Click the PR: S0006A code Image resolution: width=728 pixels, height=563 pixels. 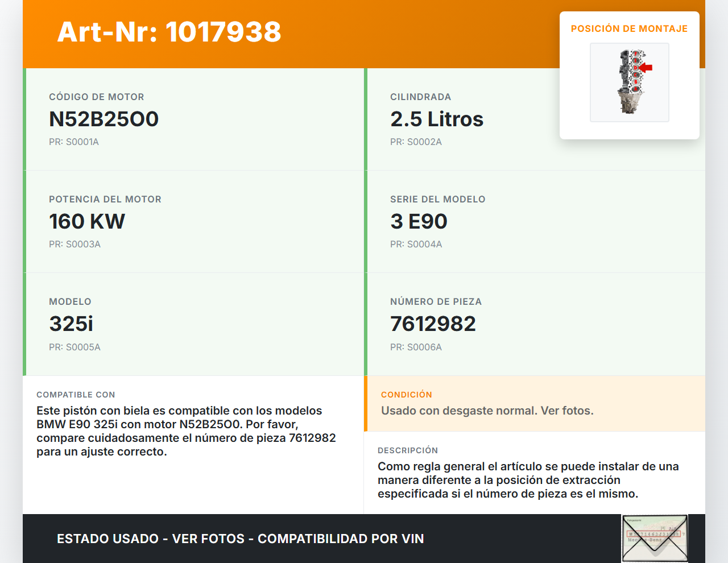point(416,347)
